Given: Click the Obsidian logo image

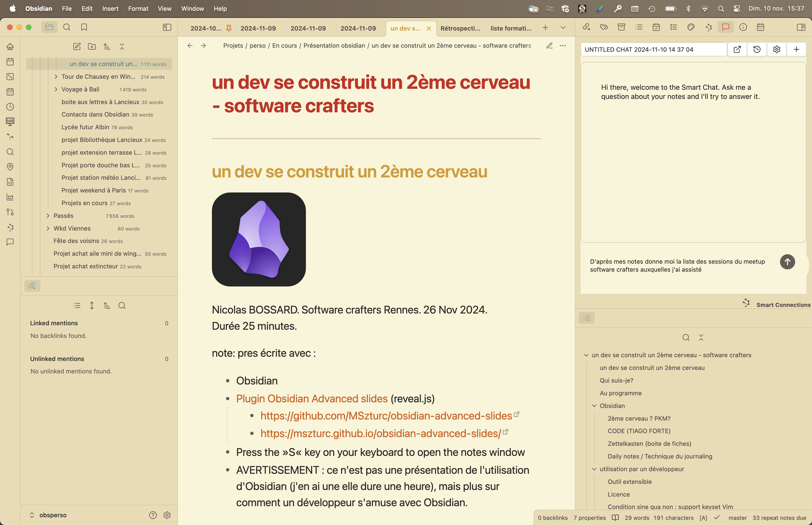Looking at the screenshot, I should click(259, 239).
